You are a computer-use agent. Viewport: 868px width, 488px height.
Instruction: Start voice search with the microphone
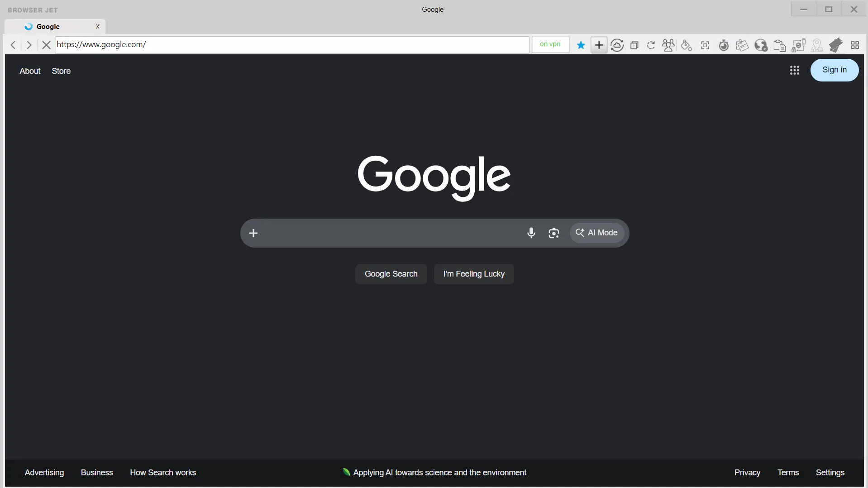(531, 233)
